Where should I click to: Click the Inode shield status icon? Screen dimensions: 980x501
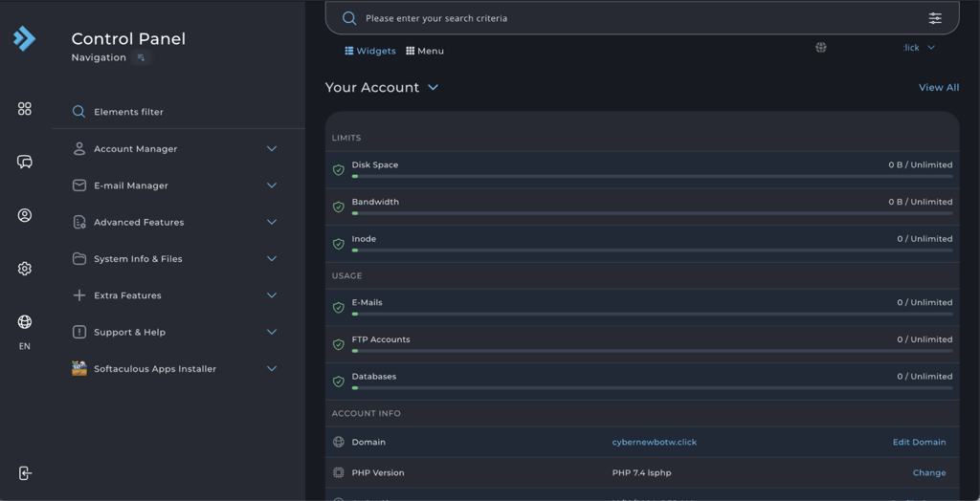click(339, 244)
